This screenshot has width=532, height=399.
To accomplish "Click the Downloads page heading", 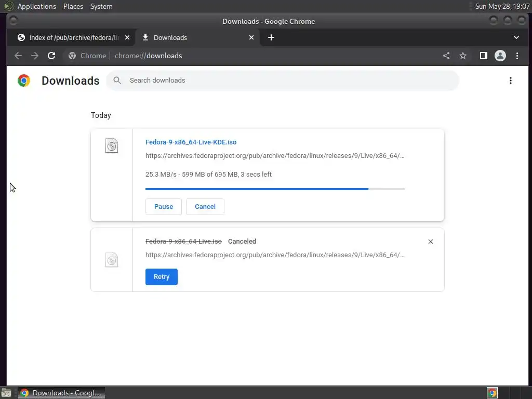I will (x=71, y=81).
